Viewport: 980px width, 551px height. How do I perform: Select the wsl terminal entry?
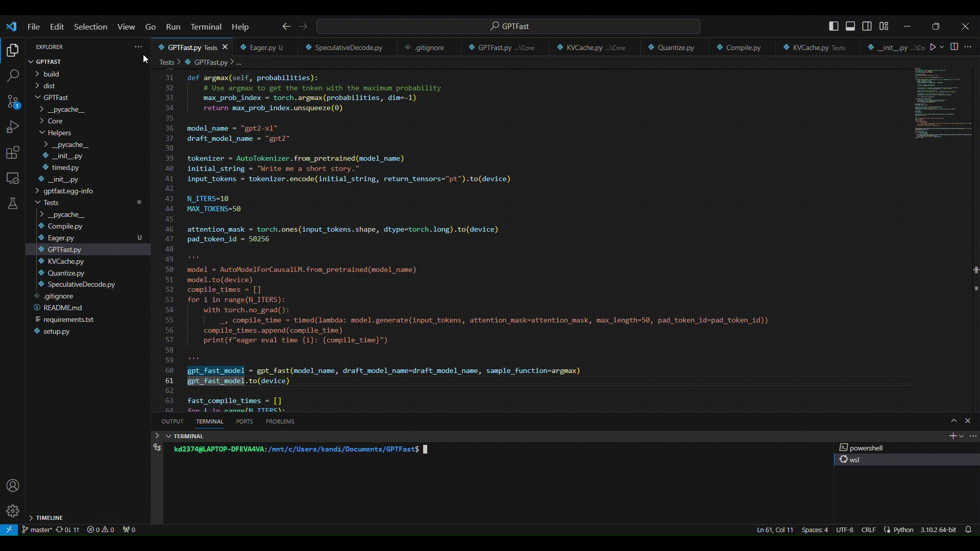point(906,460)
